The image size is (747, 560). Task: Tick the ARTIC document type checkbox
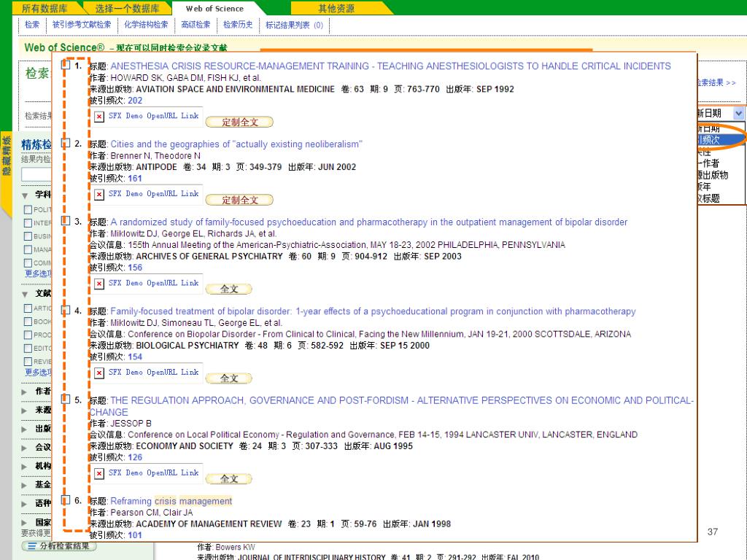click(28, 308)
